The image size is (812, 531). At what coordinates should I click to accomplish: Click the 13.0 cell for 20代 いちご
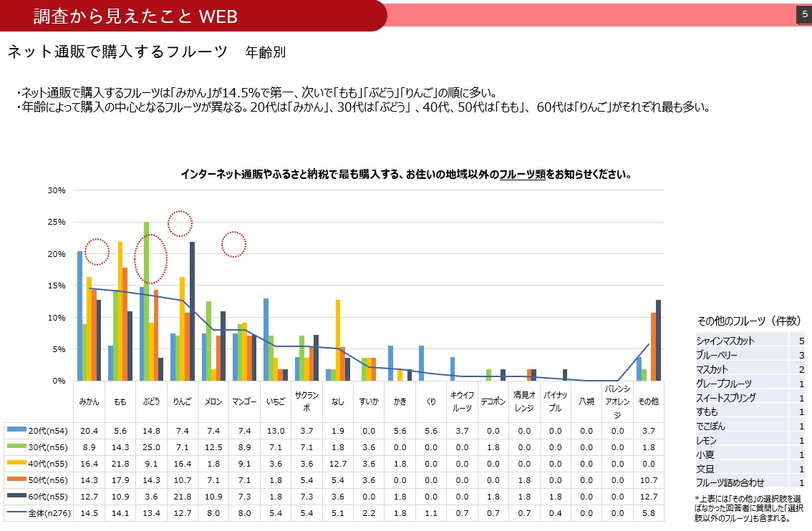[276, 431]
